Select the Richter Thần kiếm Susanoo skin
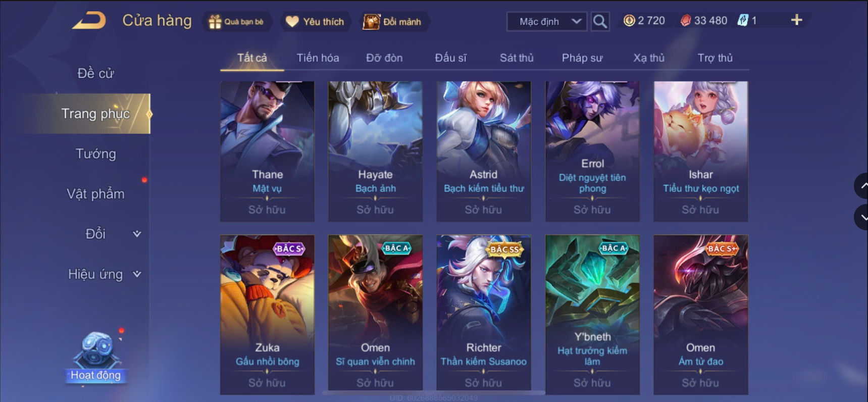This screenshot has height=402, width=868. click(x=484, y=315)
